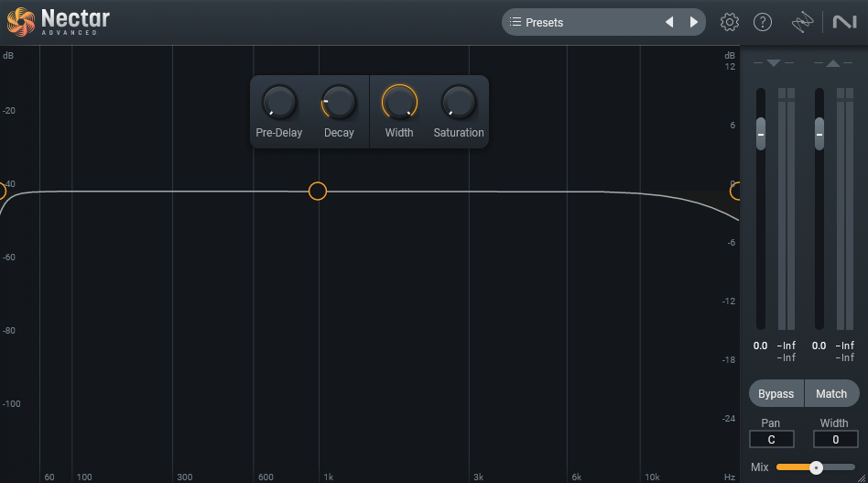The image size is (868, 483).
Task: Click the Mix slider handle
Action: click(816, 467)
